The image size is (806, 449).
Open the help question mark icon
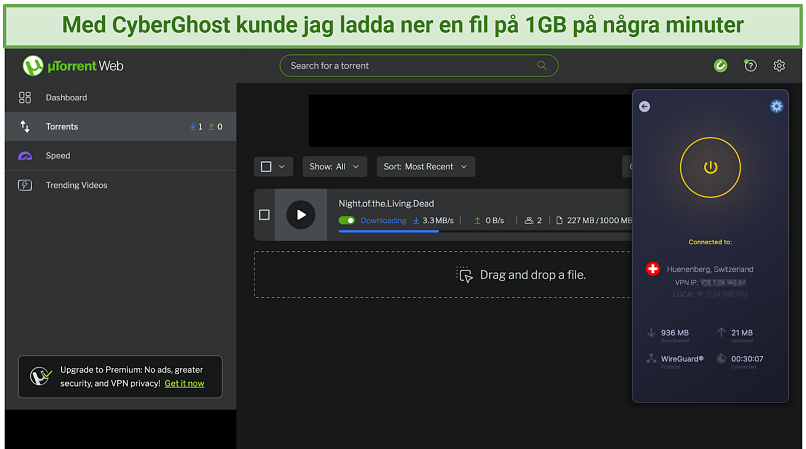750,66
